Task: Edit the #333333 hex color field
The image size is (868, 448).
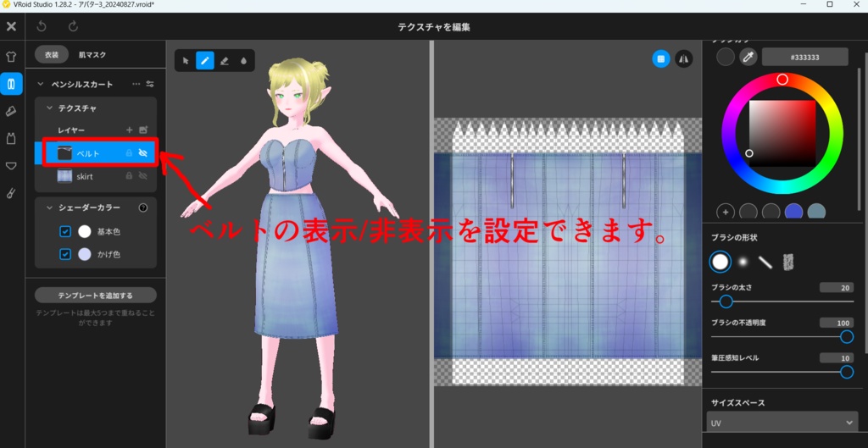Action: click(x=805, y=57)
